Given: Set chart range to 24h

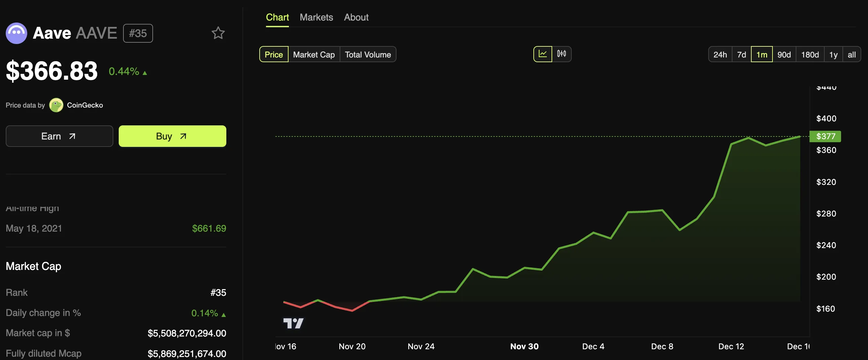Looking at the screenshot, I should (720, 54).
